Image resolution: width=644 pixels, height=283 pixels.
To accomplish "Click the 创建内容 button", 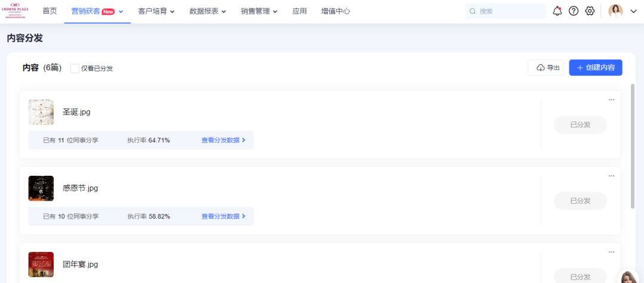I will (x=595, y=68).
